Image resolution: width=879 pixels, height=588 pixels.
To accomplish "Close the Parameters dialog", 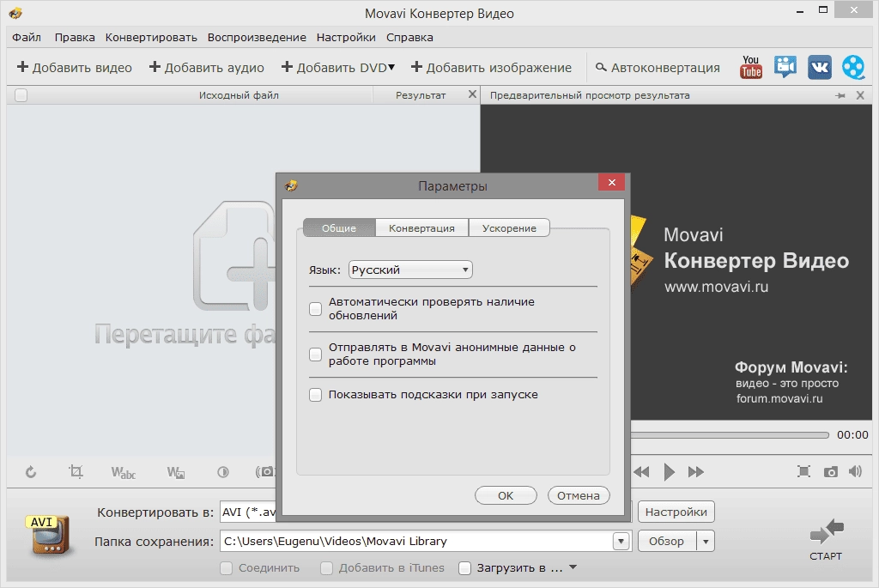I will pyautogui.click(x=611, y=182).
